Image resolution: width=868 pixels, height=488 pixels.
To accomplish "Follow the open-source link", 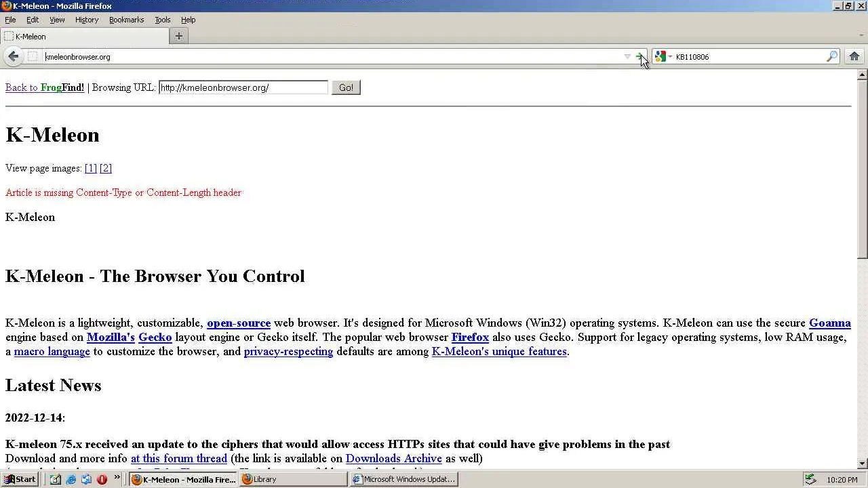I will [x=239, y=323].
